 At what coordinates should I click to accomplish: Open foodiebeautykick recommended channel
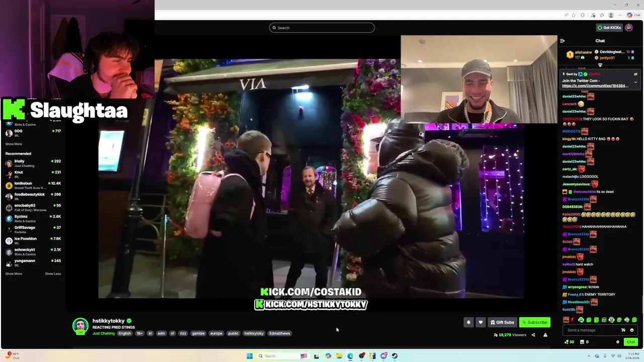(33, 197)
